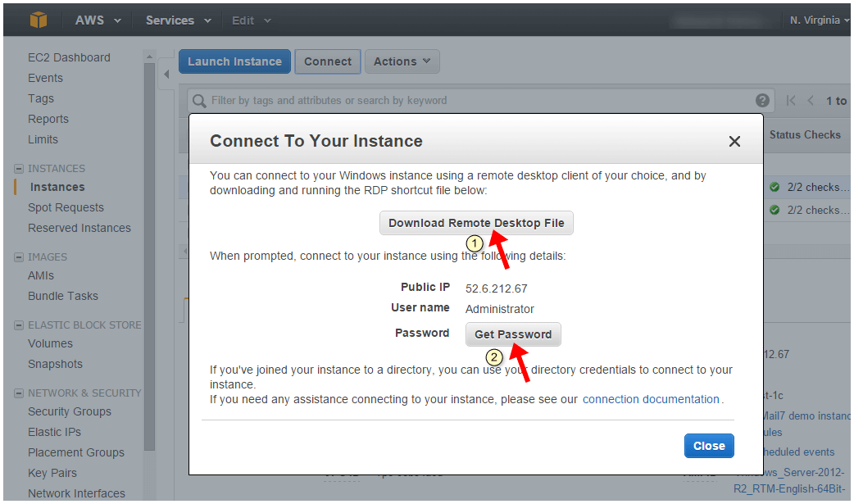This screenshot has width=854, height=504.
Task: Open Elastic IPs in sidebar
Action: [54, 432]
